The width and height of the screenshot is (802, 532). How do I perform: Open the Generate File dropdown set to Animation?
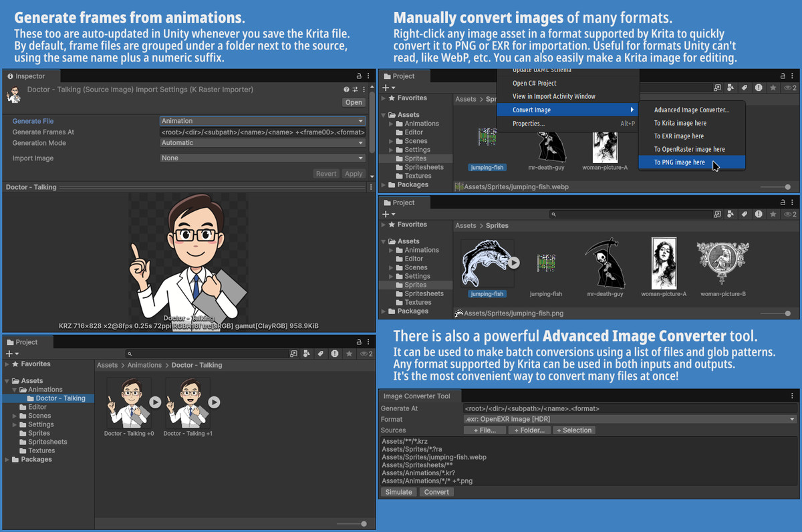coord(263,121)
